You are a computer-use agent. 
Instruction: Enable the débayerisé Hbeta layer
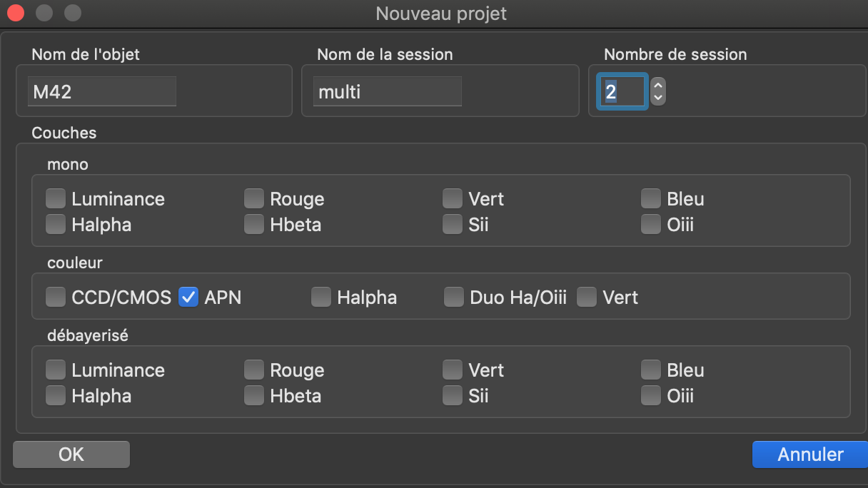point(254,395)
